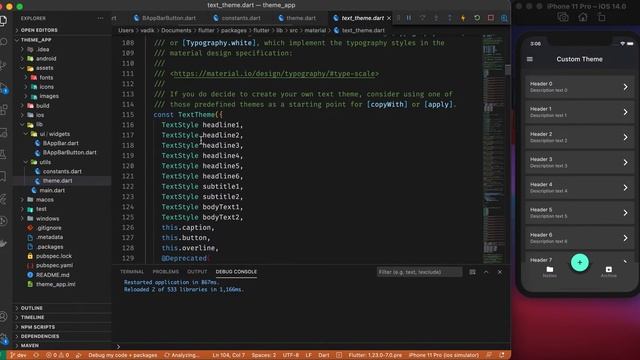Restart the debug session
The width and height of the screenshot is (640, 360).
(477, 18)
